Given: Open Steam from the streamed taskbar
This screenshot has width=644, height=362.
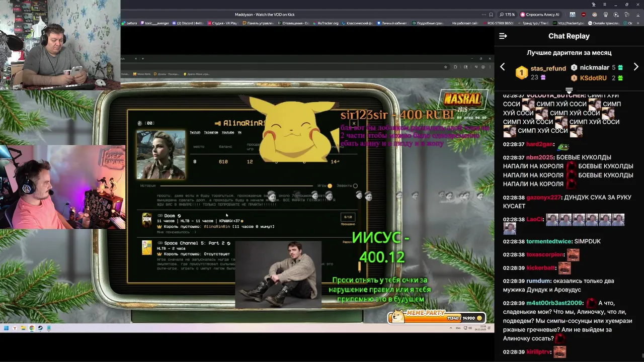Looking at the screenshot, I should click(40, 328).
